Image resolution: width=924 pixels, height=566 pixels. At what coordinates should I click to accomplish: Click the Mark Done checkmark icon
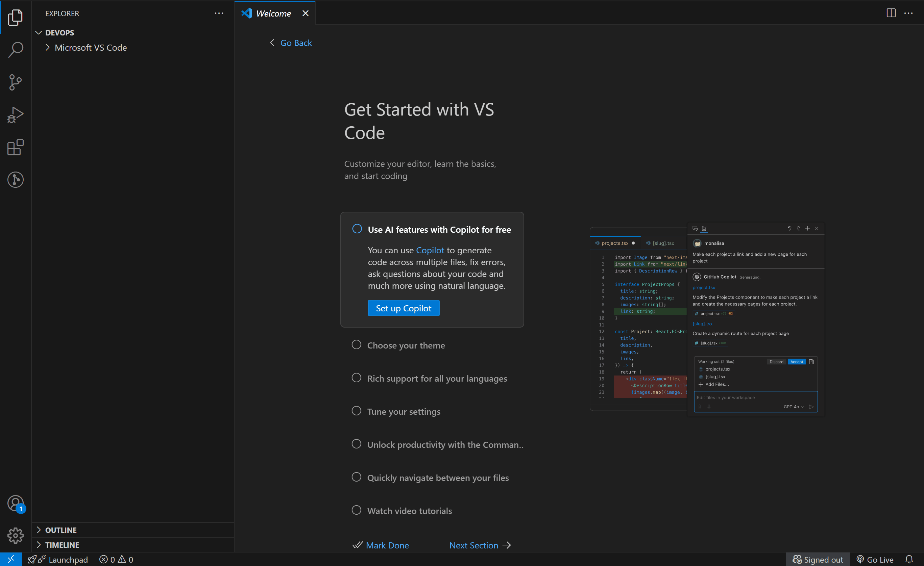(357, 545)
